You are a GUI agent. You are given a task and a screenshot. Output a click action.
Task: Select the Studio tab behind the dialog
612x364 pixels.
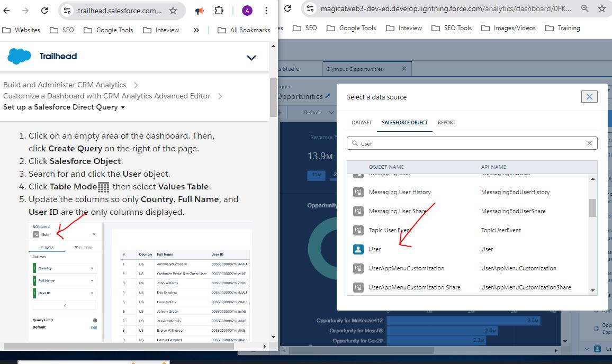click(291, 69)
